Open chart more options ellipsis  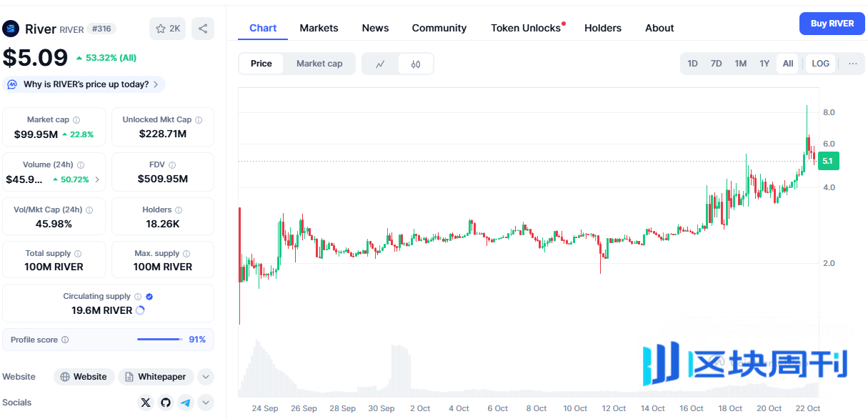click(x=852, y=64)
